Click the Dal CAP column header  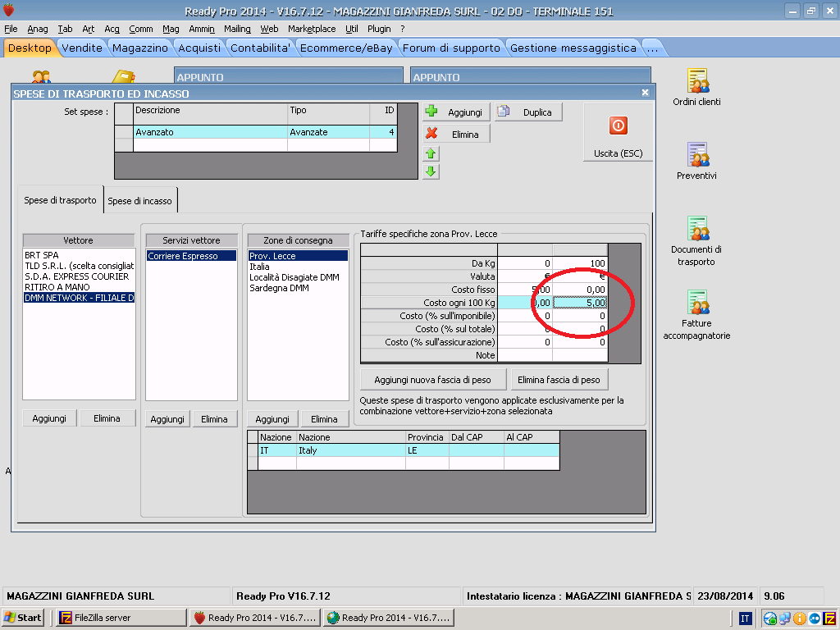(477, 437)
